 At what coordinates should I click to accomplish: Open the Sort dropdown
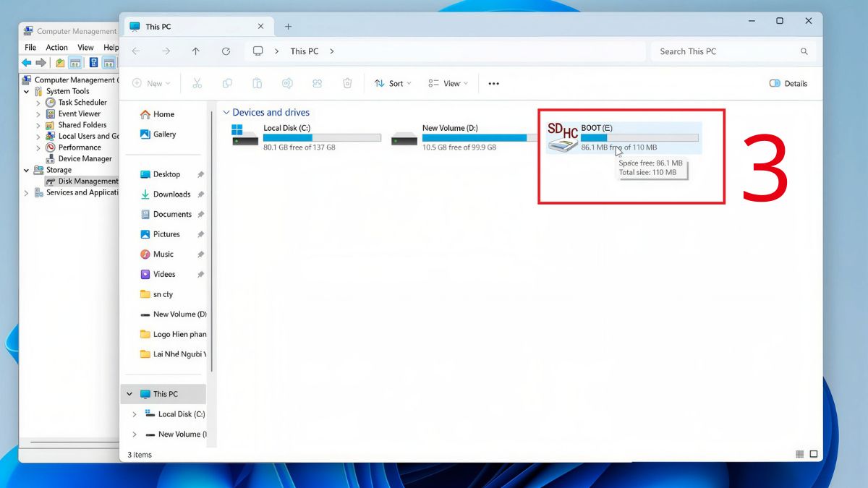point(393,83)
